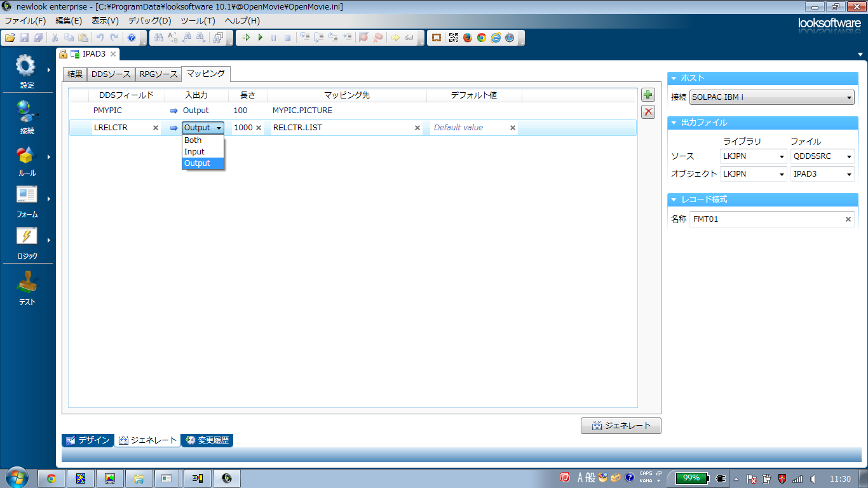Click the brown frame toolbar icon
Viewport: 868px width, 488px height.
pos(437,37)
